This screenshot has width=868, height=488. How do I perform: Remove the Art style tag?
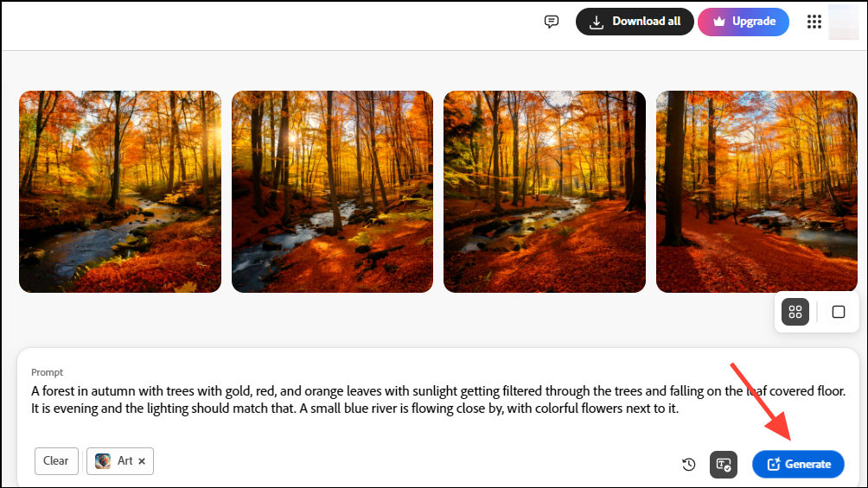(x=142, y=461)
